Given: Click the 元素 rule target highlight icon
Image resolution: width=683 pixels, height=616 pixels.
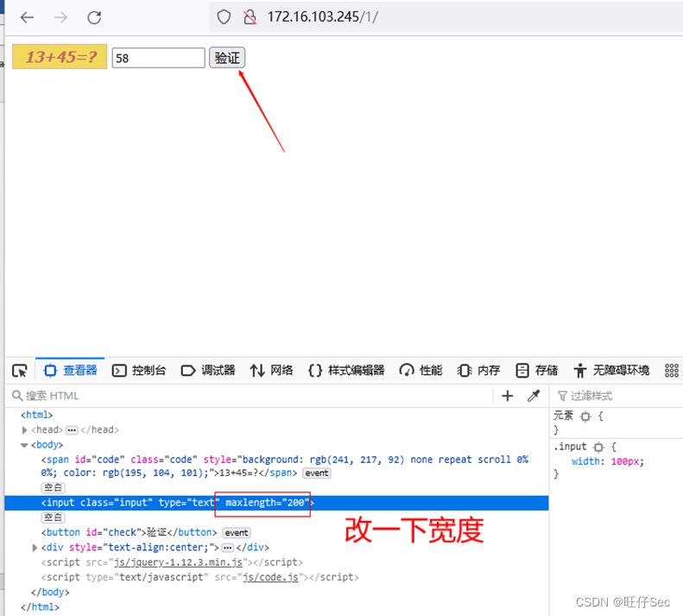Looking at the screenshot, I should 585,416.
